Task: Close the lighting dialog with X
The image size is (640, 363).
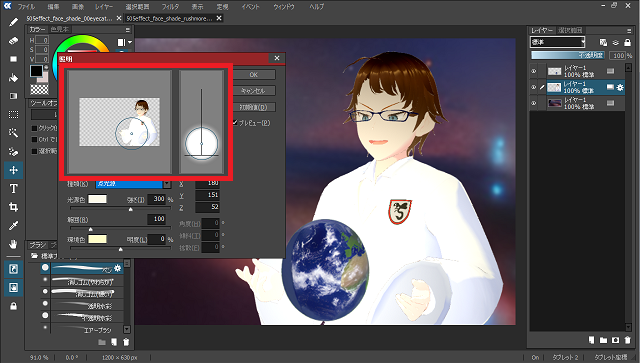Action: tap(277, 58)
